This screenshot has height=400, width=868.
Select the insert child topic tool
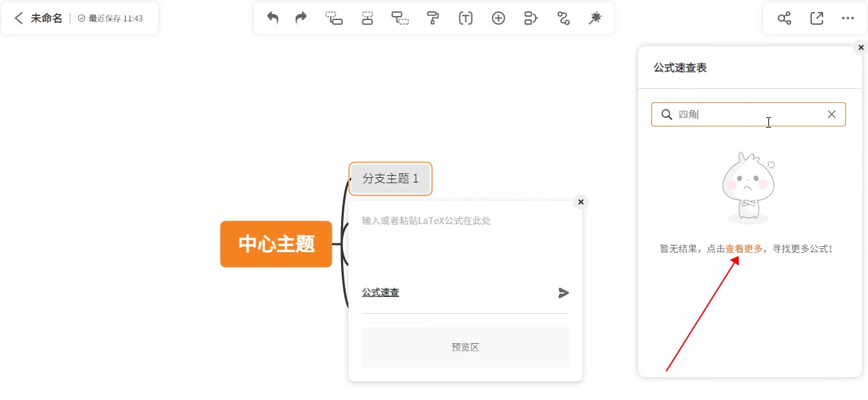[x=400, y=18]
